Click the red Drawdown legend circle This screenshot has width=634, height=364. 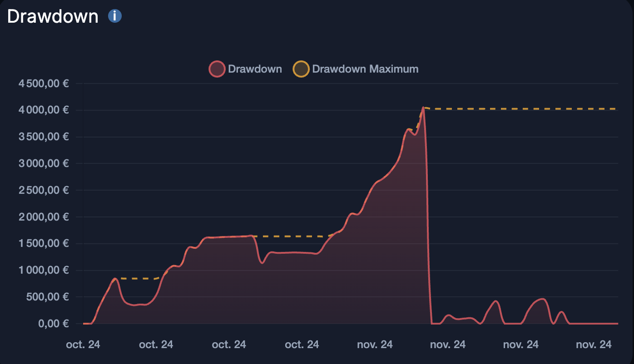tap(217, 69)
